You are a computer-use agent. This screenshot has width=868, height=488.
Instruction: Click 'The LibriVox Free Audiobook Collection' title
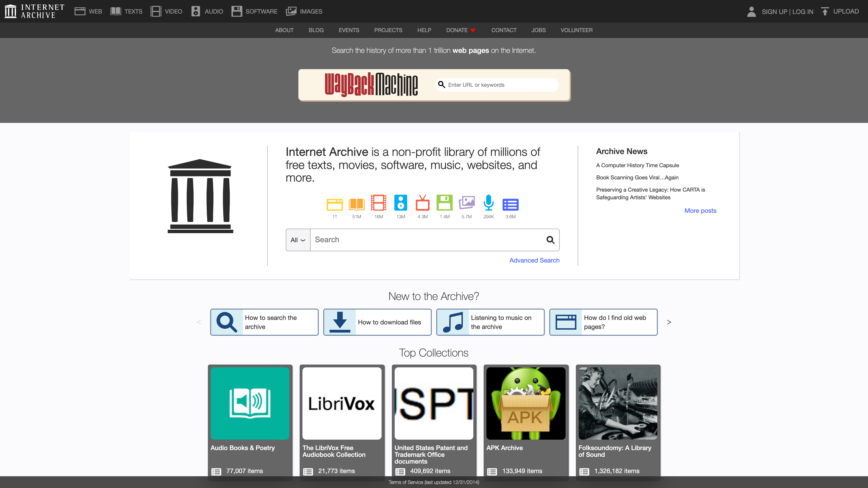pos(334,451)
